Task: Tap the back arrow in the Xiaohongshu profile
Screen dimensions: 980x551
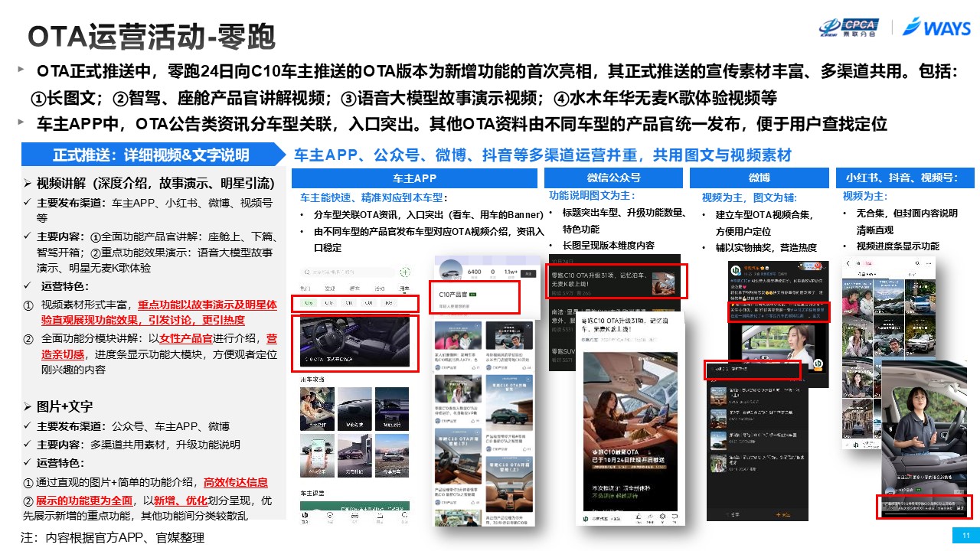Action: (848, 263)
